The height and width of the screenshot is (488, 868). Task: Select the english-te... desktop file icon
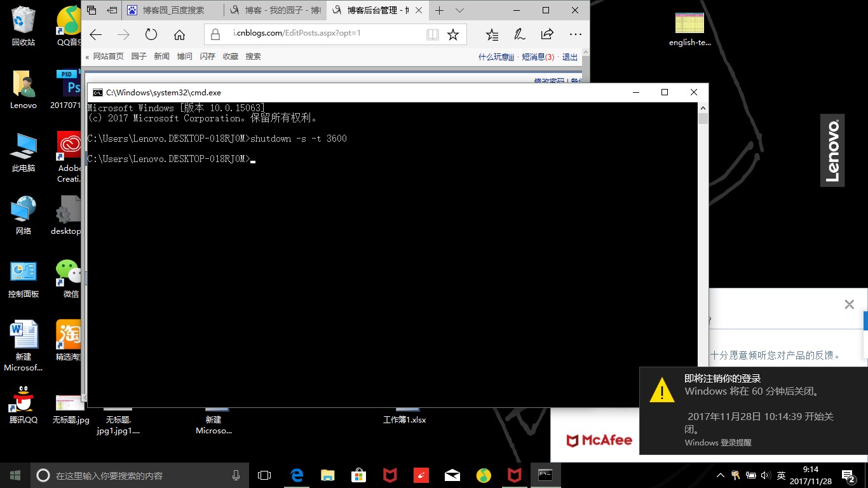pyautogui.click(x=690, y=29)
